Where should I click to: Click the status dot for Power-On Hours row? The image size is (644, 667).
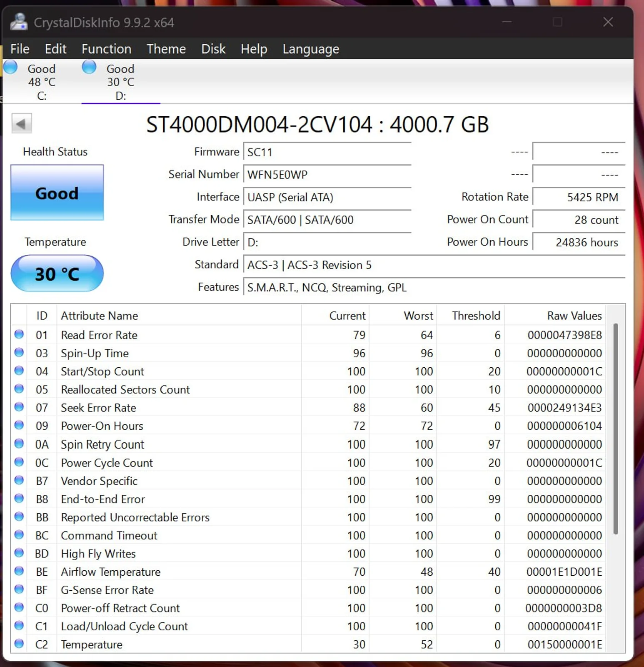(19, 425)
